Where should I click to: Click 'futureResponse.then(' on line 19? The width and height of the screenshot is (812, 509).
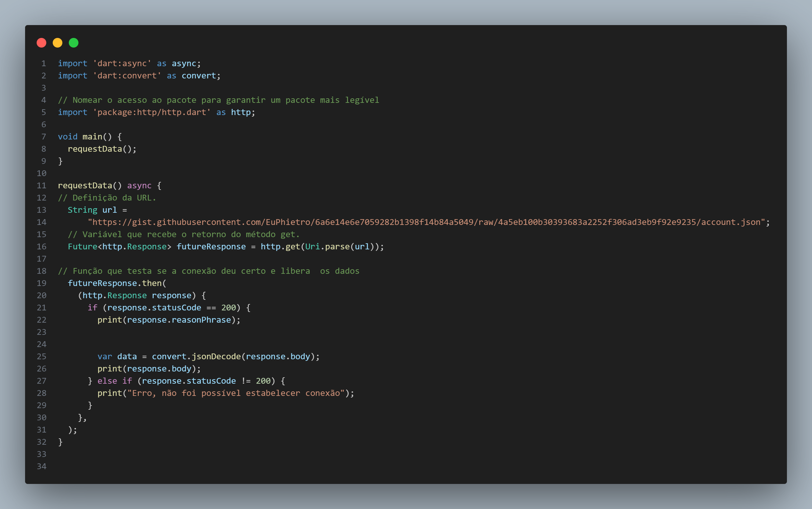pos(117,283)
